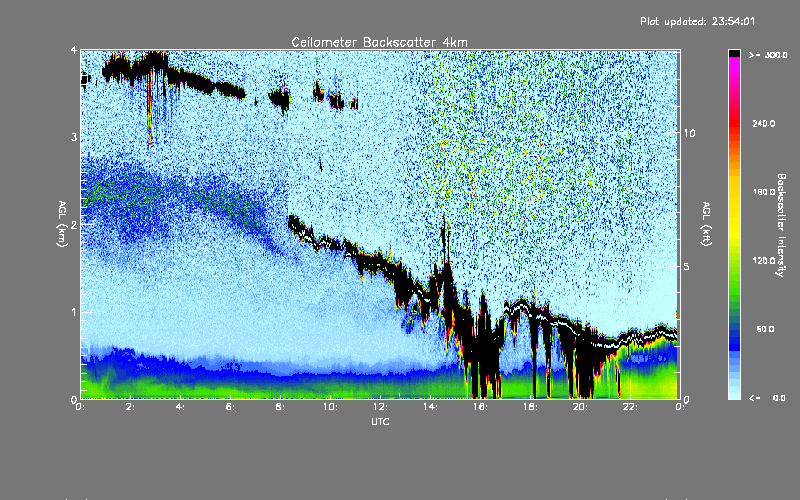
Task: Click the 1 tick on AGL (km) axis
Action: [74, 312]
